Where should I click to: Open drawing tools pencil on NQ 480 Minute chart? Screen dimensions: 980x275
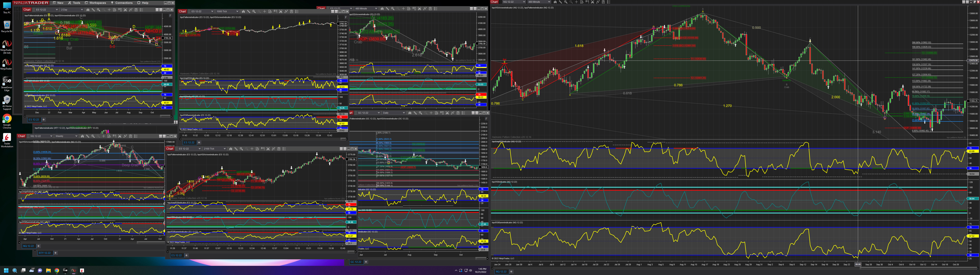[x=560, y=2]
